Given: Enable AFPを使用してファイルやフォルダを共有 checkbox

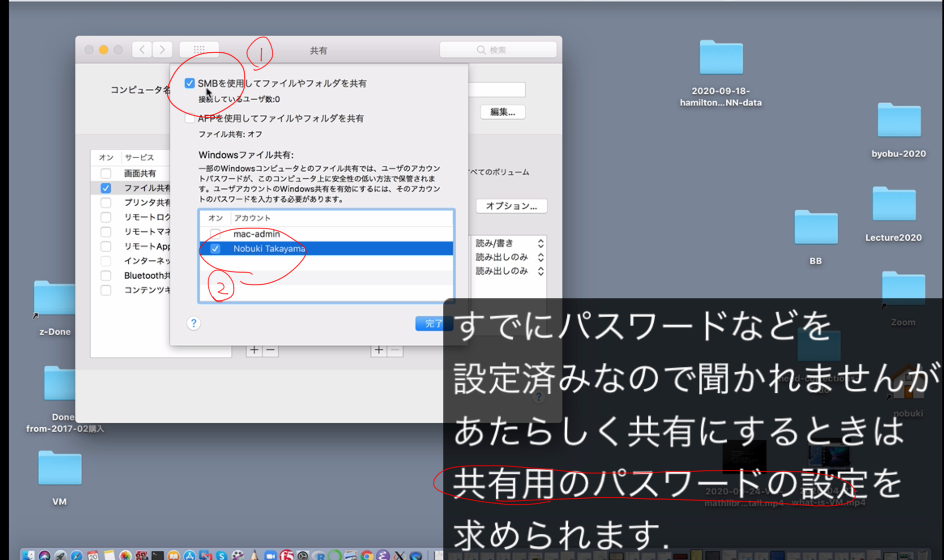Looking at the screenshot, I should (x=189, y=118).
